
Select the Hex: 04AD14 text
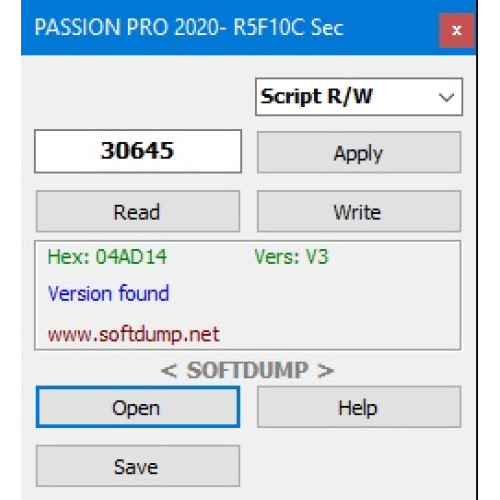tap(107, 257)
